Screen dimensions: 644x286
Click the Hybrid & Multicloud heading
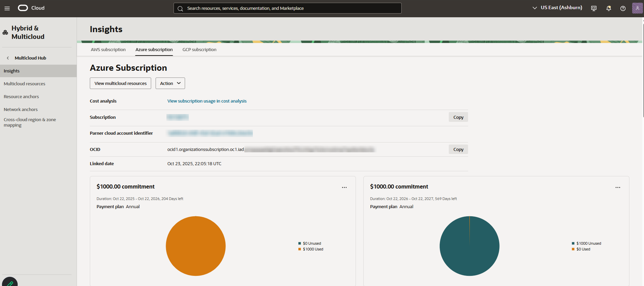[x=28, y=32]
